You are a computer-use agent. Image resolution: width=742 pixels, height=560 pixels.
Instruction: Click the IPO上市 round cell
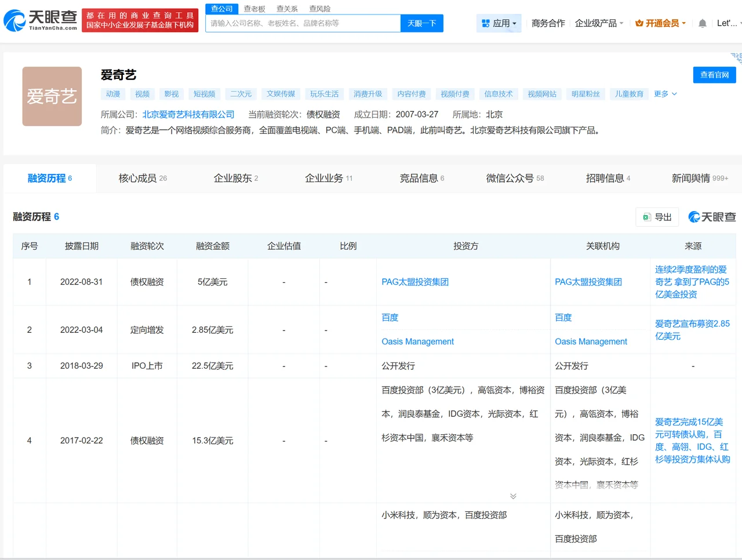[x=147, y=366]
